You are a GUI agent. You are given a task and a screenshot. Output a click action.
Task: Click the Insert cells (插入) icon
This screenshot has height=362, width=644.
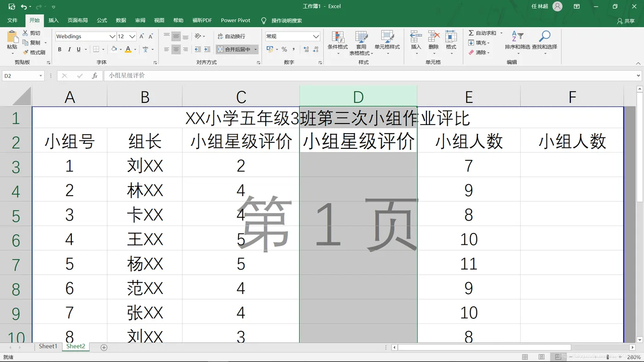tap(416, 37)
